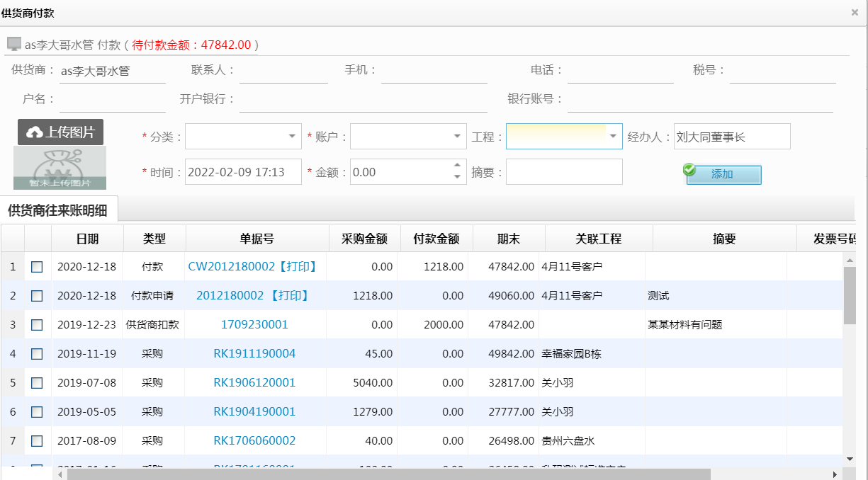Click the monitor icon beside supplier title

pos(14,44)
